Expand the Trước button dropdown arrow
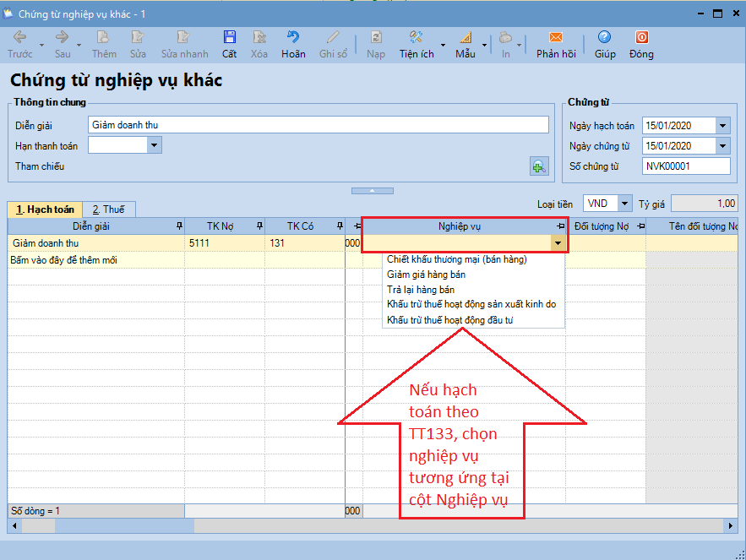Image resolution: width=746 pixels, height=560 pixels. (x=42, y=46)
